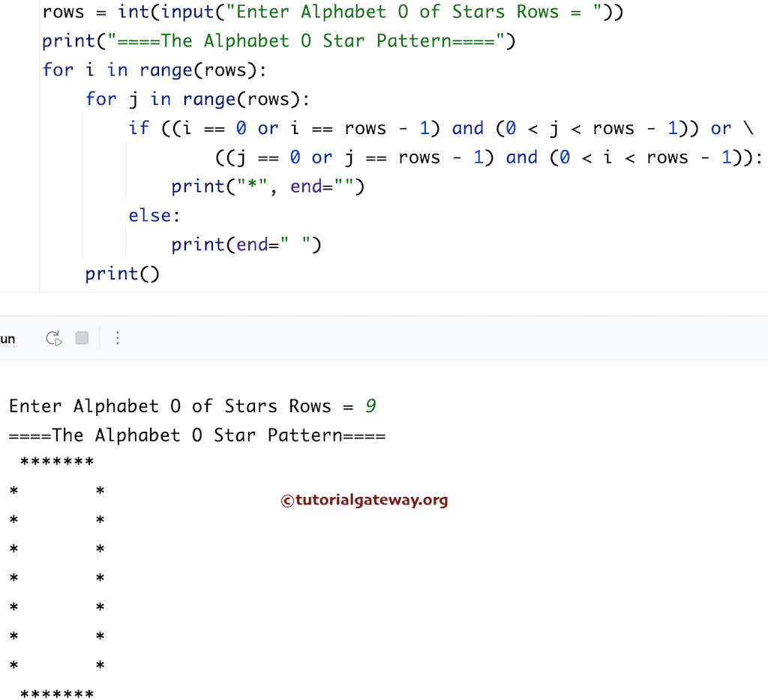Click the Run label on the cell toolbar

(x=7, y=338)
